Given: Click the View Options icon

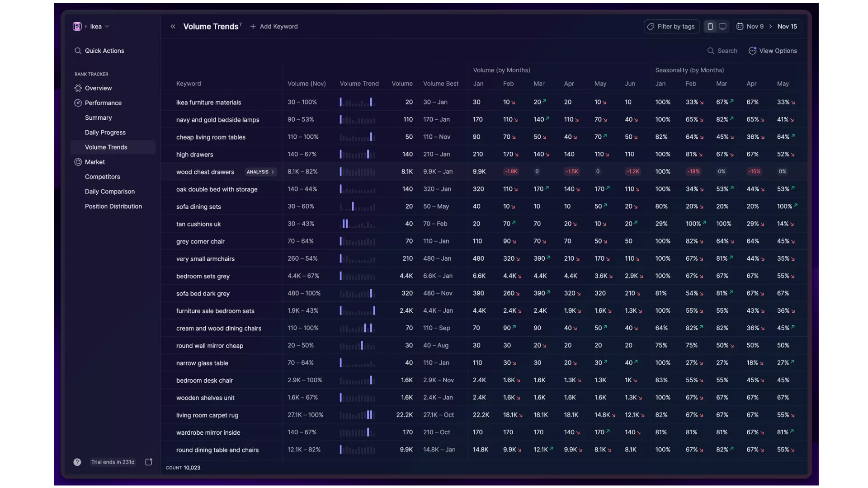Looking at the screenshot, I should [752, 51].
